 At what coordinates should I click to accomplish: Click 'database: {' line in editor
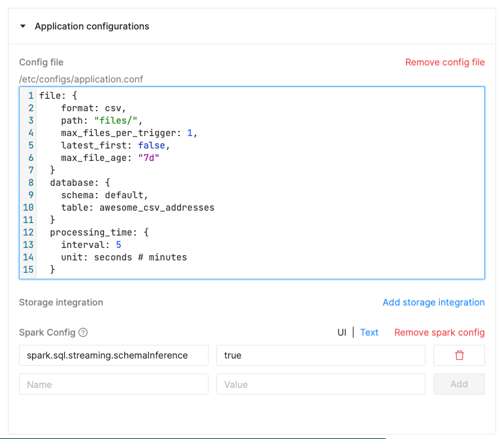click(80, 183)
